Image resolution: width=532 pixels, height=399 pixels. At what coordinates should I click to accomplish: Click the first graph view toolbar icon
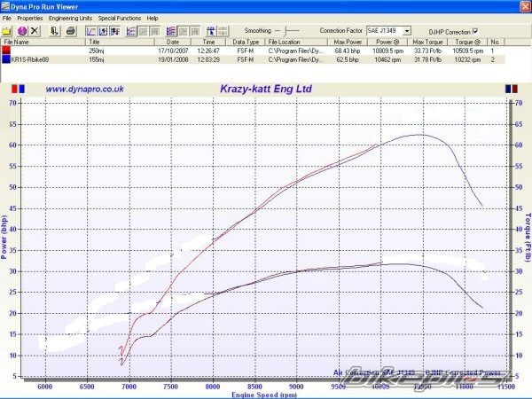90,30
